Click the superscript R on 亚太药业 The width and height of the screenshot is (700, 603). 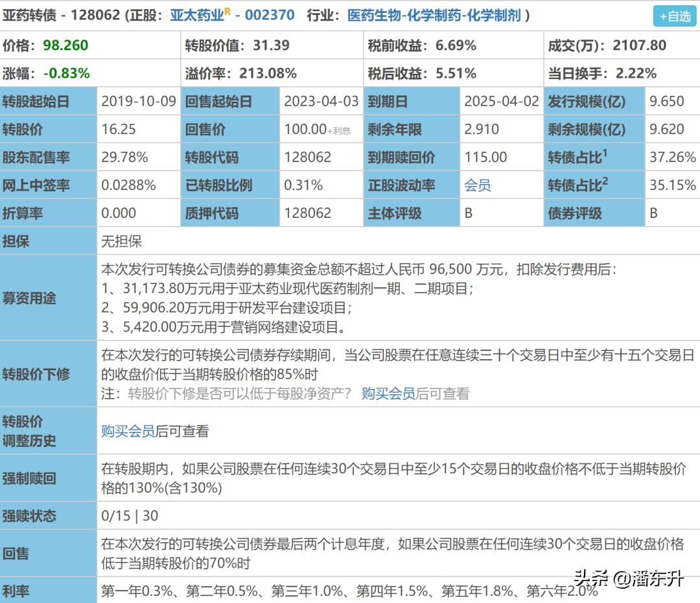click(x=228, y=10)
